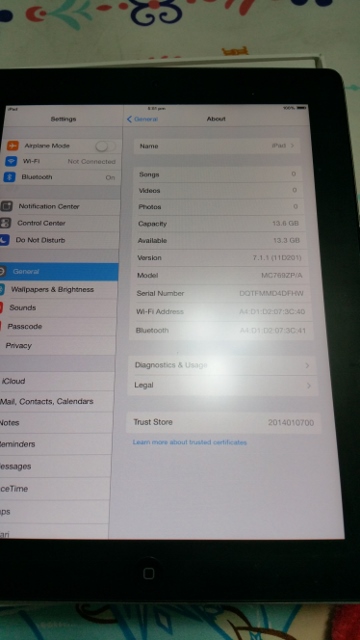Screen dimensions: 360x640
Task: Select General in the sidebar
Action: pyautogui.click(x=59, y=271)
